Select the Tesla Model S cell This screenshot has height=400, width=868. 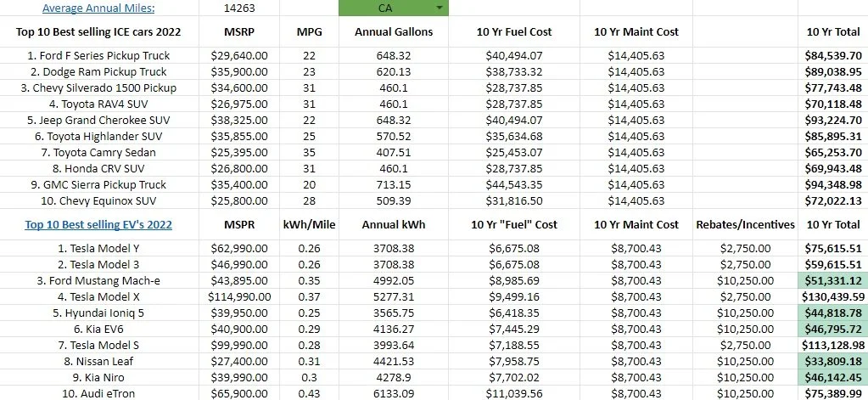pos(98,345)
